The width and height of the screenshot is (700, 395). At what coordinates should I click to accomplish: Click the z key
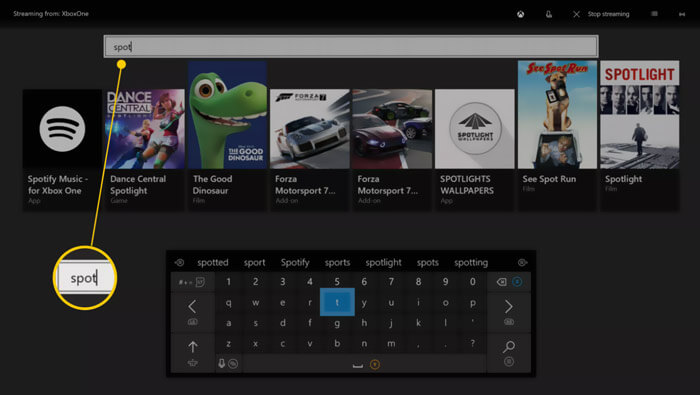(229, 344)
